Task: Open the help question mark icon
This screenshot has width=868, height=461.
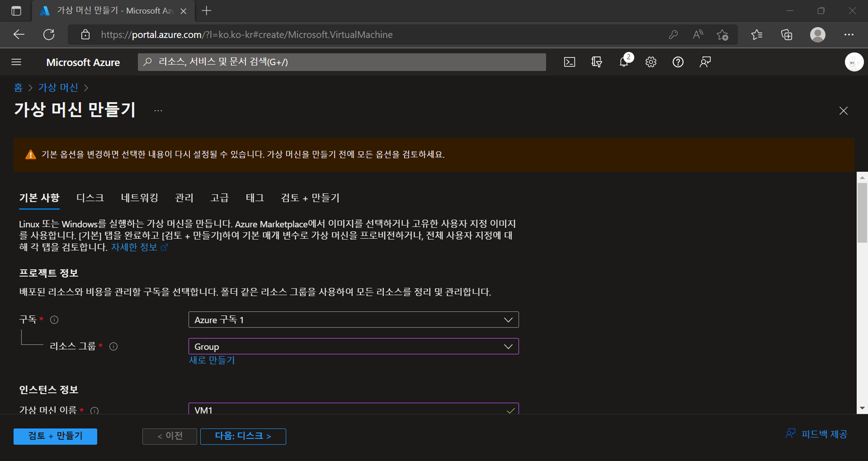Action: (x=678, y=62)
